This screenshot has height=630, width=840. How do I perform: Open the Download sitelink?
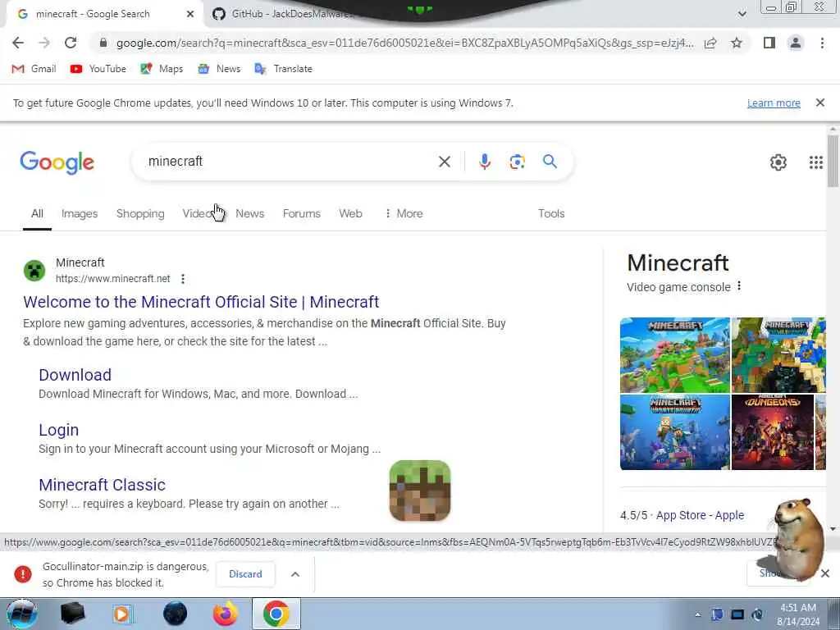point(75,374)
